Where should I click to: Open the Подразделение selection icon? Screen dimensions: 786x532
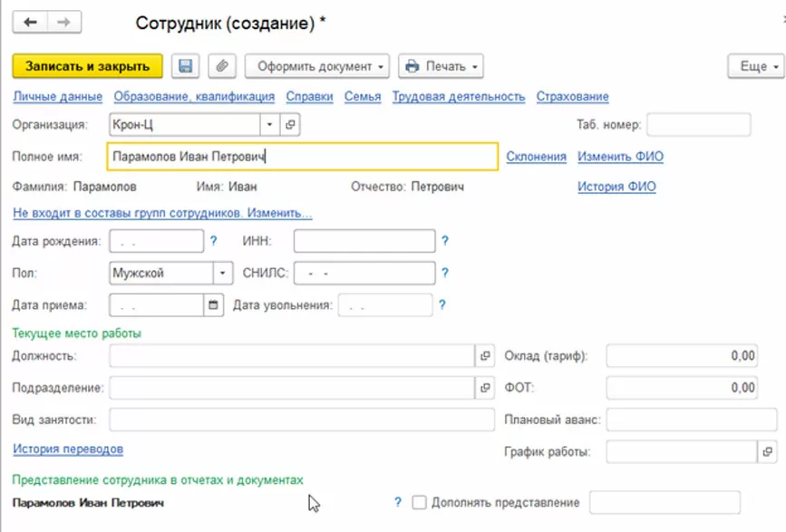pos(485,388)
